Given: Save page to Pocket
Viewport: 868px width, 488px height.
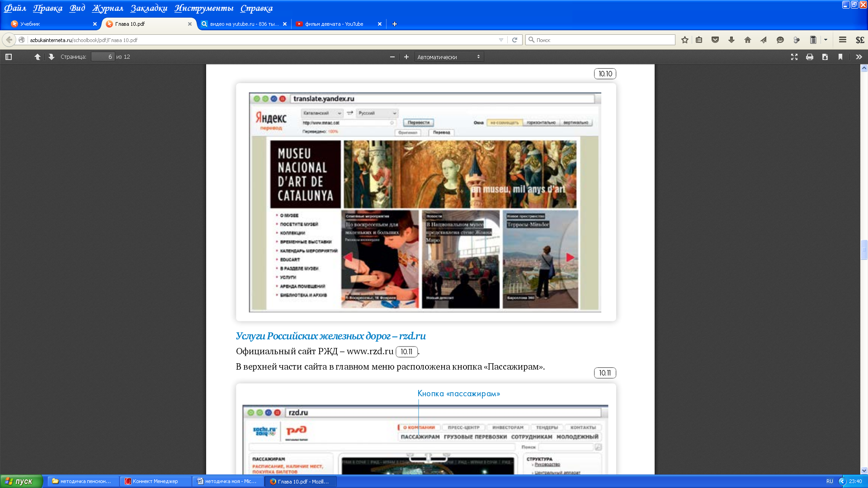Looking at the screenshot, I should (x=715, y=40).
